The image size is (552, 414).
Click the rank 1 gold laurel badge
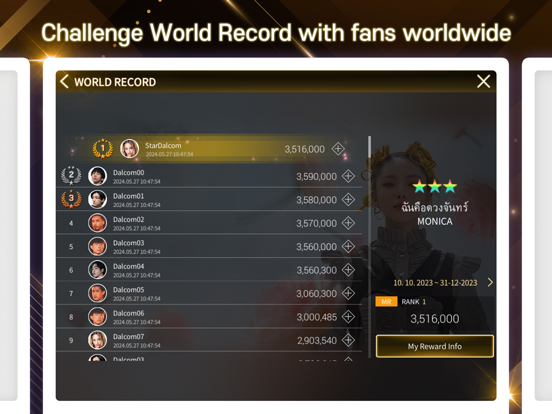(103, 149)
